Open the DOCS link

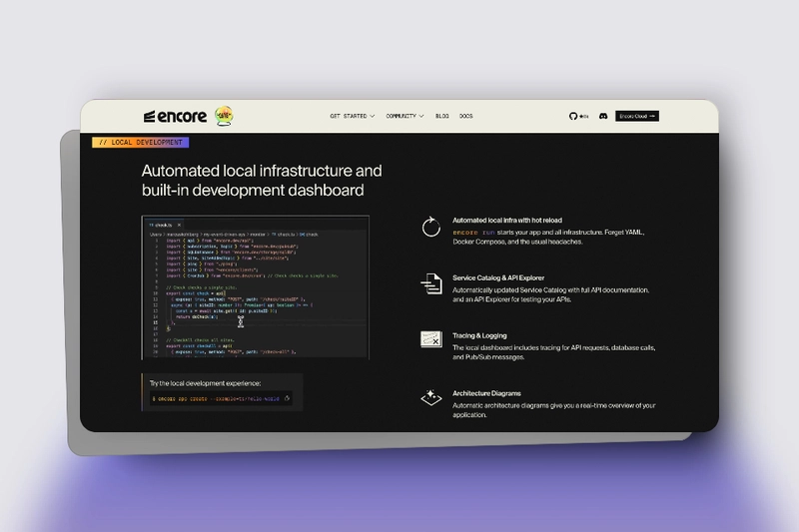[x=465, y=116]
